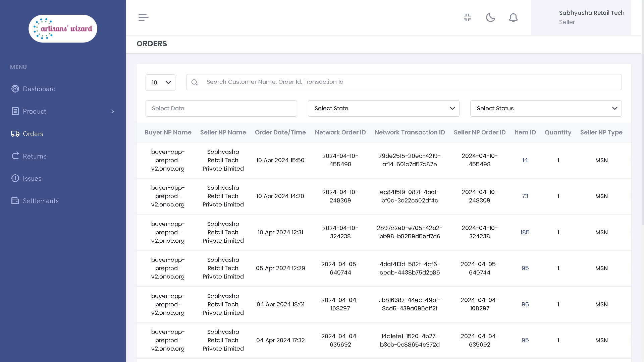This screenshot has width=644, height=362.
Task: Open the rows-per-page dropdown showing 10
Action: (x=160, y=82)
